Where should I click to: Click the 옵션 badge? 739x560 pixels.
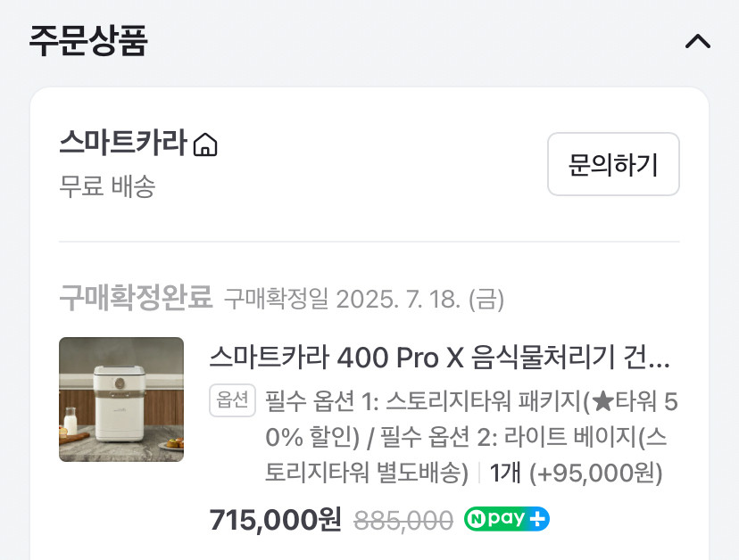pos(232,400)
